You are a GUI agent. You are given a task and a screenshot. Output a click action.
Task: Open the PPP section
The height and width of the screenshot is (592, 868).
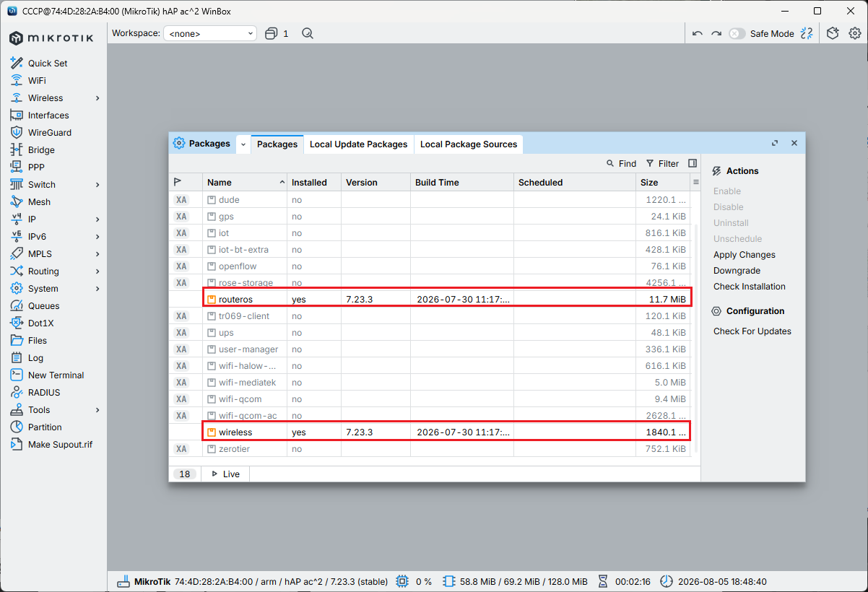click(x=36, y=167)
